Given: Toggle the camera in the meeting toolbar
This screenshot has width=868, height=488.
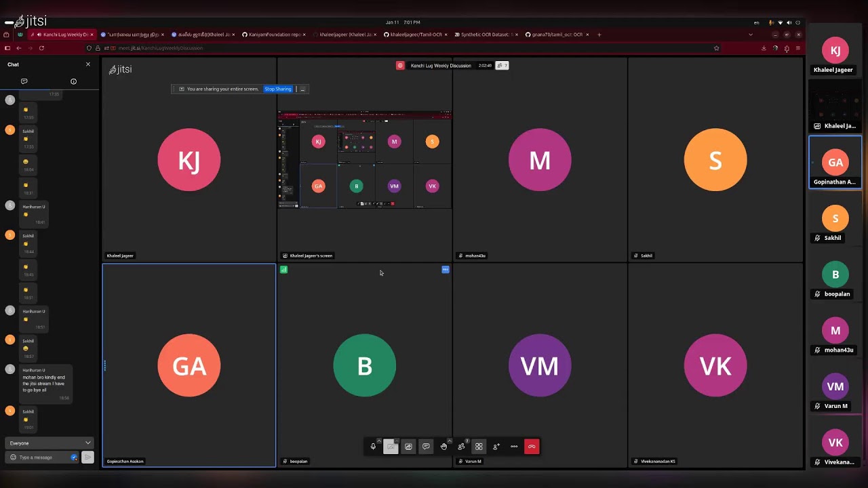Looking at the screenshot, I should click(x=391, y=447).
